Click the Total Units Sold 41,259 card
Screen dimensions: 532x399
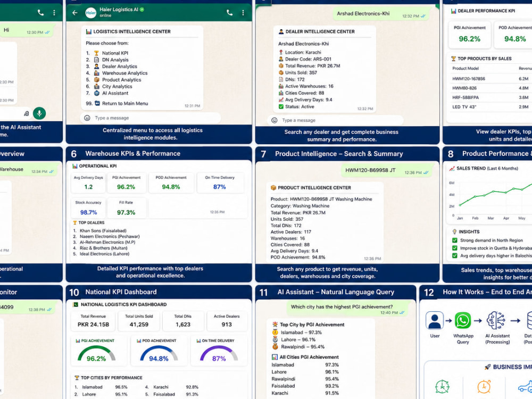click(139, 321)
